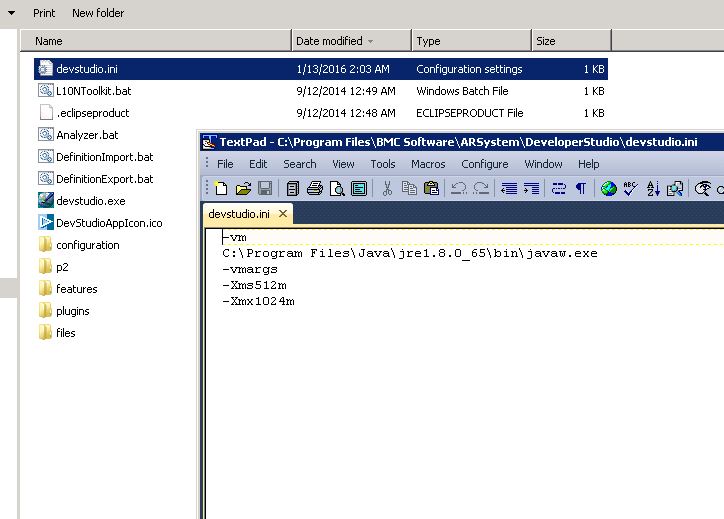Click the New document icon in TextPad
The image size is (724, 519).
[221, 188]
